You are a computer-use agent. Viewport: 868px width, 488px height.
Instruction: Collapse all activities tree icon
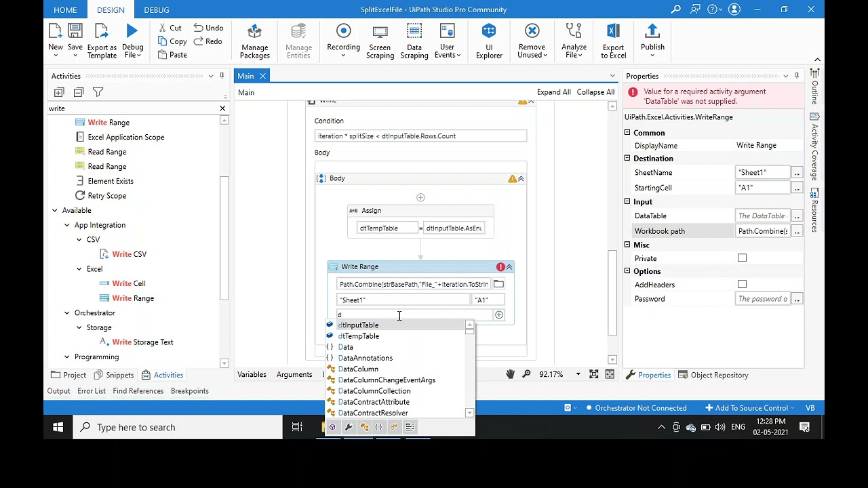[79, 92]
